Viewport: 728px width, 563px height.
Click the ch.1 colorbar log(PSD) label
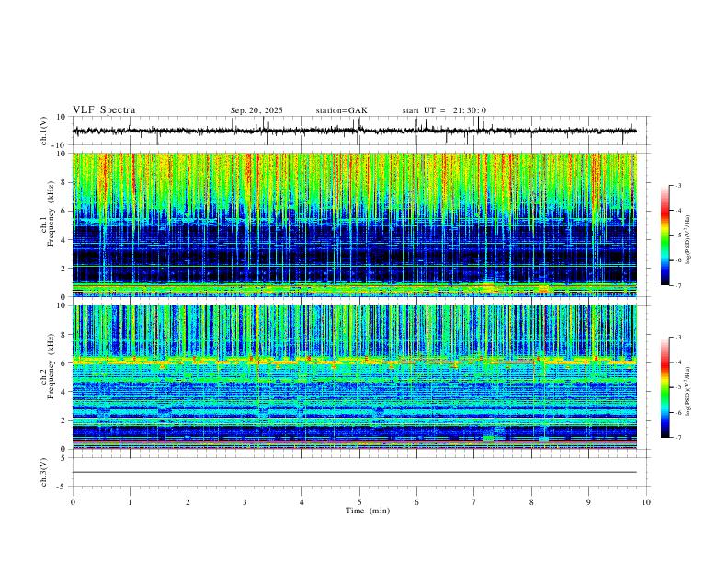pos(688,239)
